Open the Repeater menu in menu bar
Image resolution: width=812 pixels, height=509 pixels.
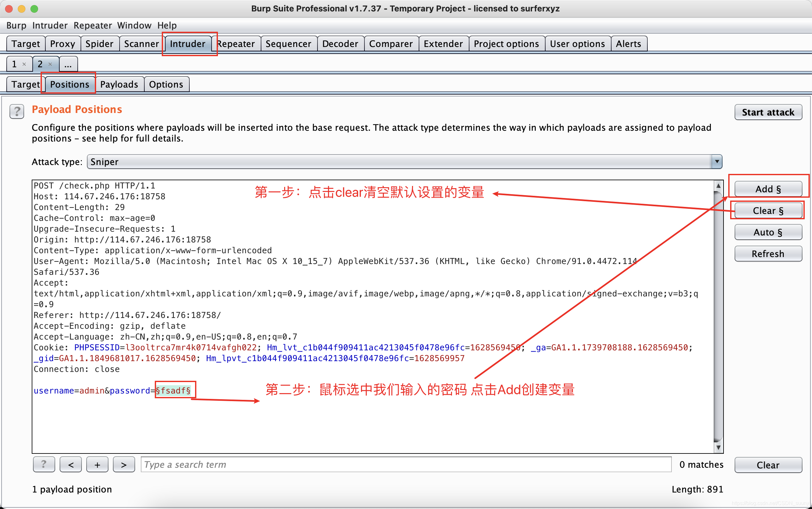coord(93,25)
